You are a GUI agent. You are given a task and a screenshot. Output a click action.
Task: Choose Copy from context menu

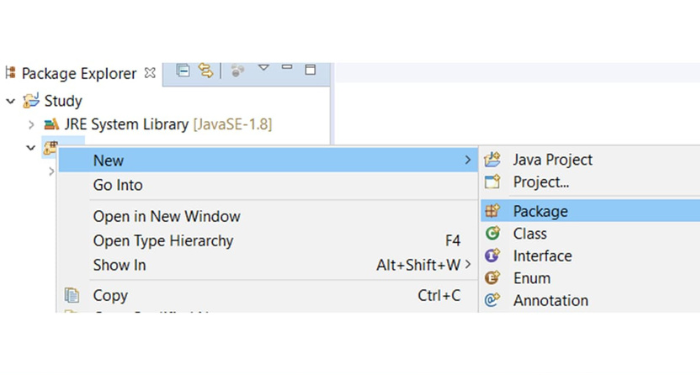[268, 296]
